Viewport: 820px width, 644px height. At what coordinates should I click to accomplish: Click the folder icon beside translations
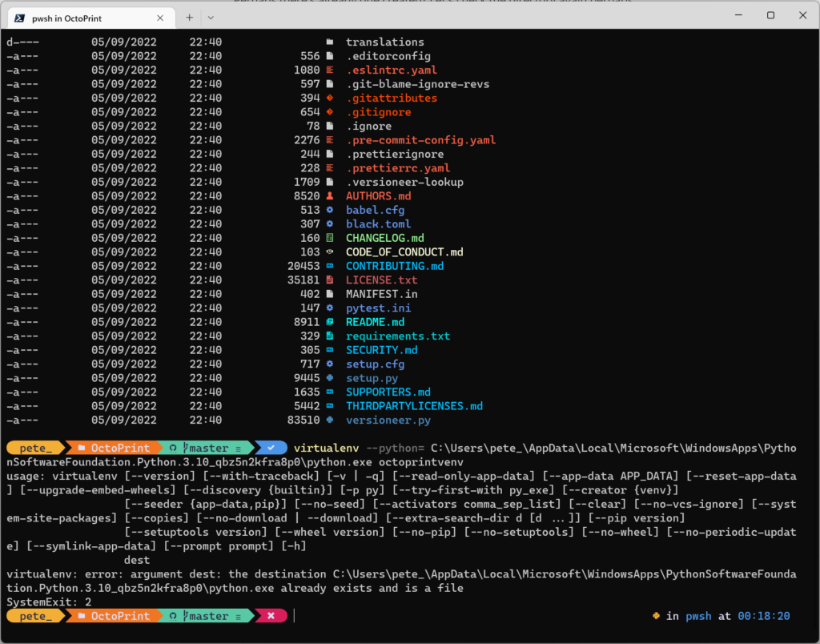coord(330,42)
